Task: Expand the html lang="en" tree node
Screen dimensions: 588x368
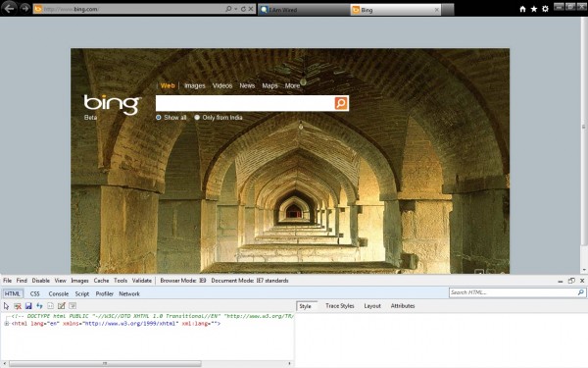Action: click(7, 323)
